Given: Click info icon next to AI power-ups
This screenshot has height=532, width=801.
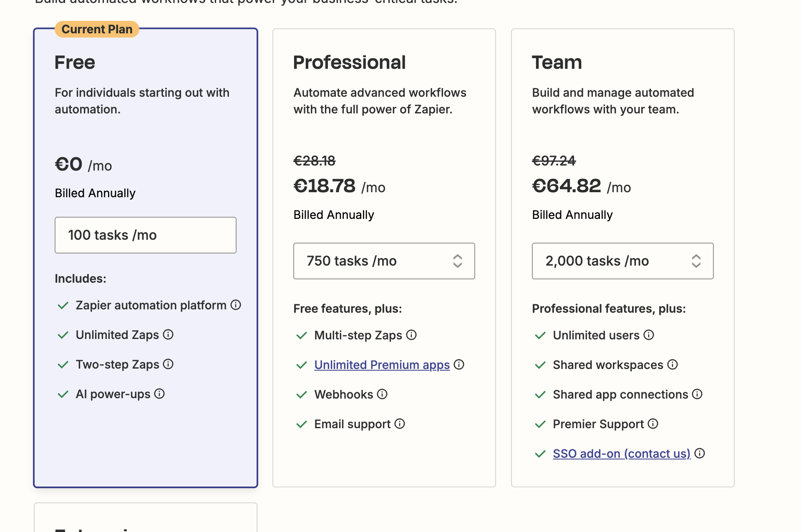Looking at the screenshot, I should [159, 394].
